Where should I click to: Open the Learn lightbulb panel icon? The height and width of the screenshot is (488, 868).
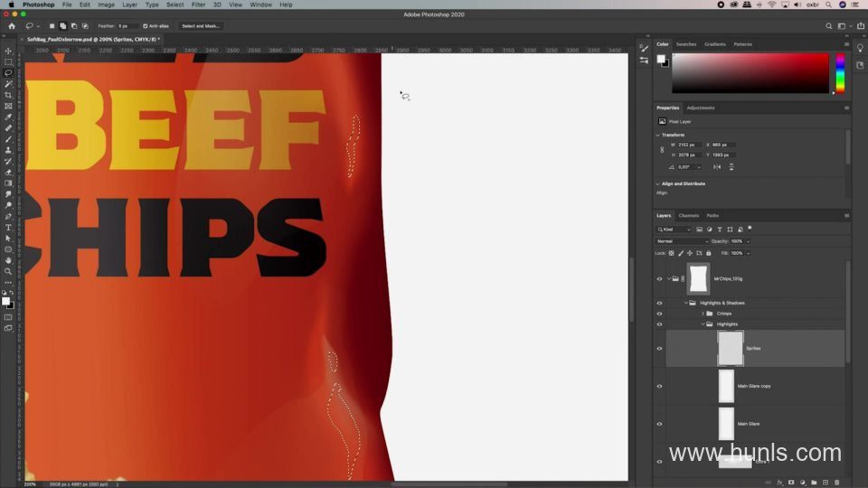tap(860, 48)
